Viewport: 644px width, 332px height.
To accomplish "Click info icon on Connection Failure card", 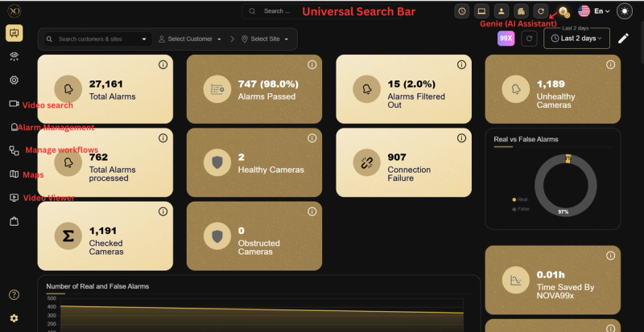I will 461,138.
